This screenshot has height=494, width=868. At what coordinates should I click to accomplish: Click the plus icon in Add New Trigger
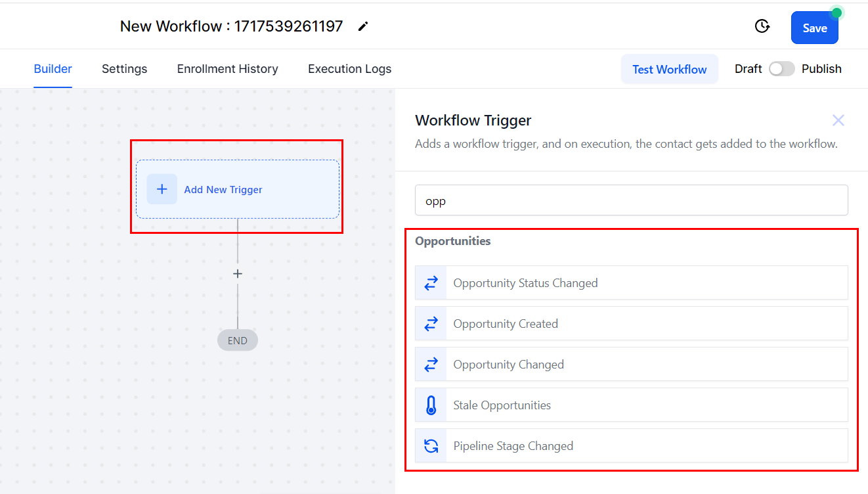(162, 189)
